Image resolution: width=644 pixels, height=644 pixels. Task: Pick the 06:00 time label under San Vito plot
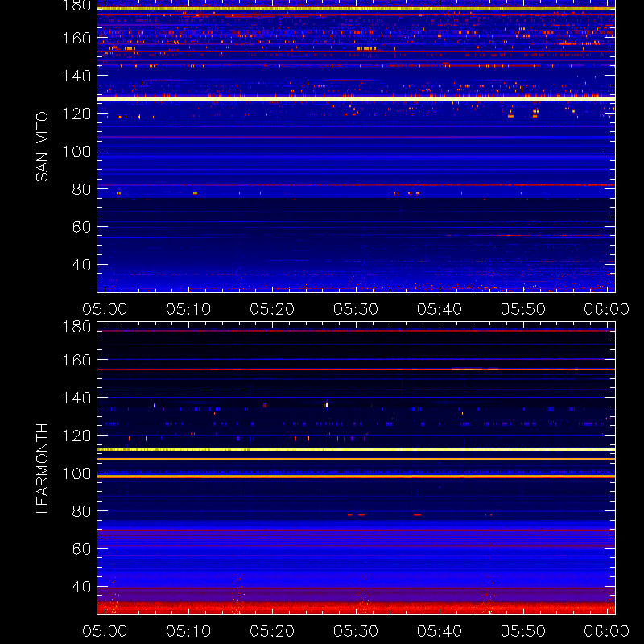(x=607, y=309)
